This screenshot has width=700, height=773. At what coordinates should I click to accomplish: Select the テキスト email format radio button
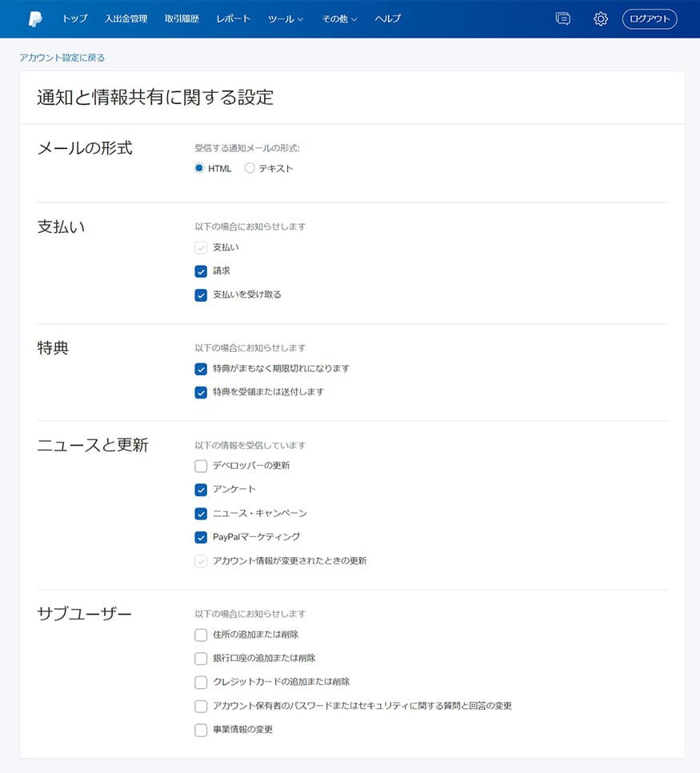[249, 168]
